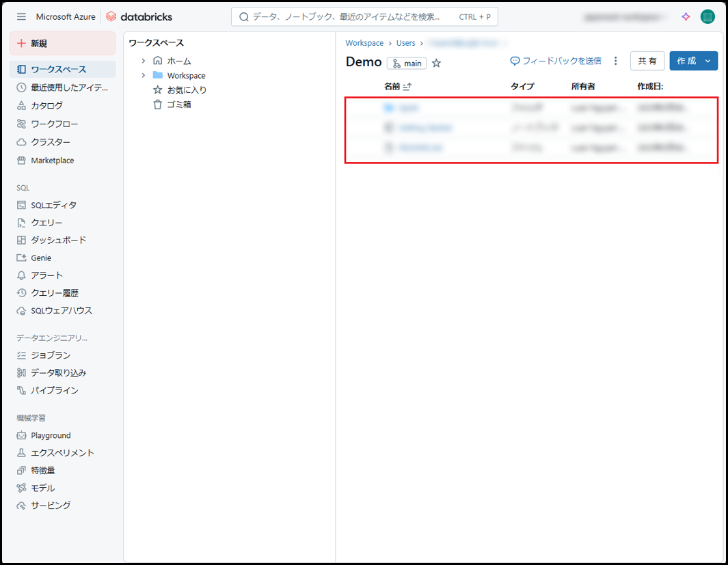The width and height of the screenshot is (728, 565).
Task: Click the 特徴量 icon
Action: click(x=21, y=470)
